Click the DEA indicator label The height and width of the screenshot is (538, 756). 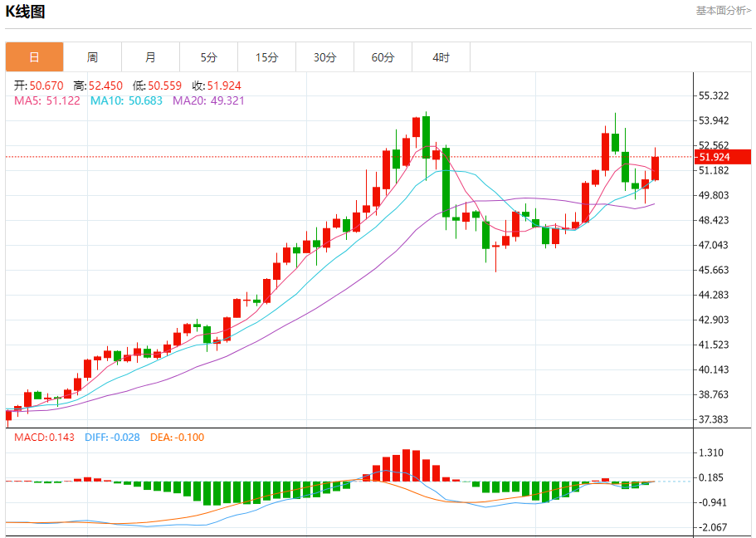click(177, 438)
